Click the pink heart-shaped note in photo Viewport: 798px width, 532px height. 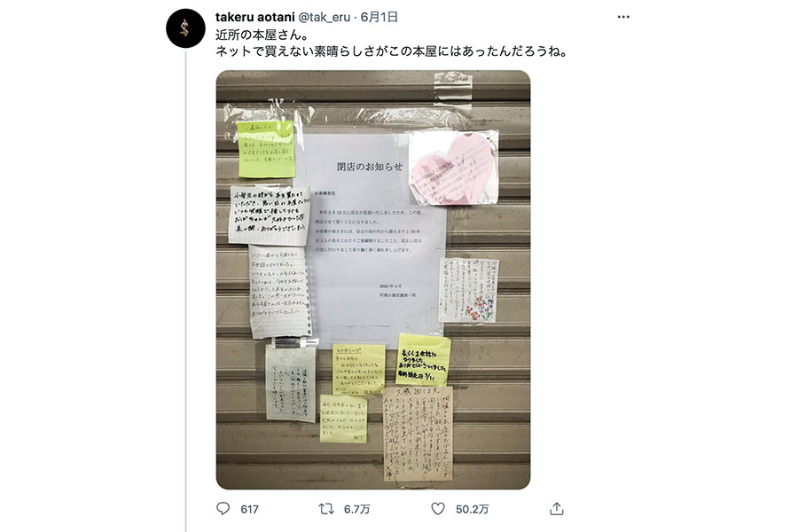(x=452, y=168)
